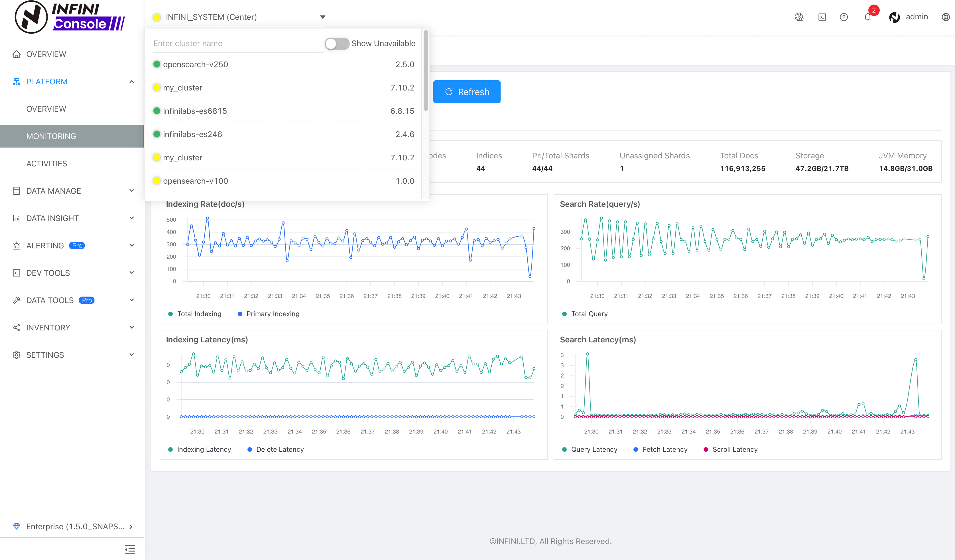The image size is (955, 560).
Task: Click the Refresh button
Action: (x=467, y=92)
